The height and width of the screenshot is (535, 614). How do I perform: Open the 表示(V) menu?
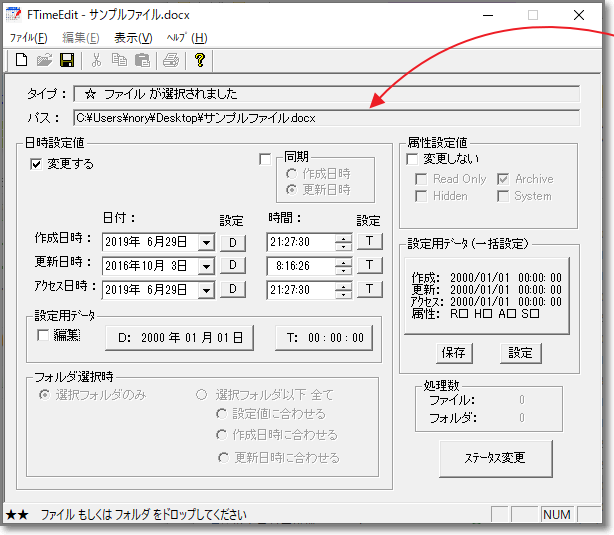coord(133,38)
